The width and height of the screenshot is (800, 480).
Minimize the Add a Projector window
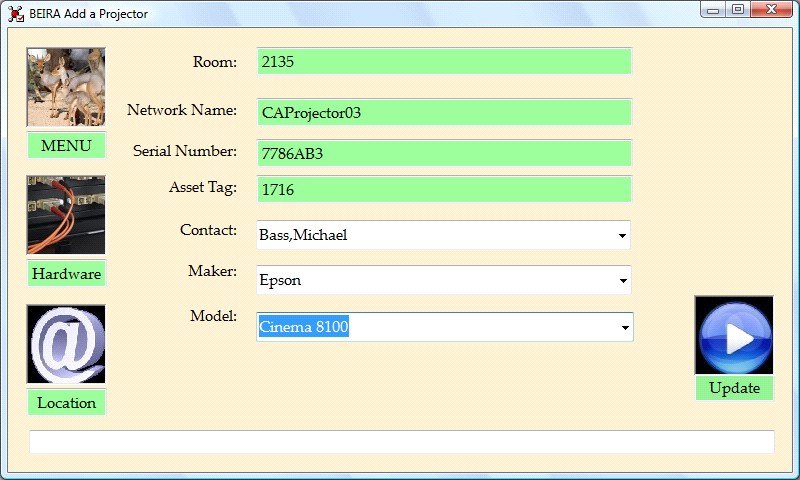pos(713,10)
